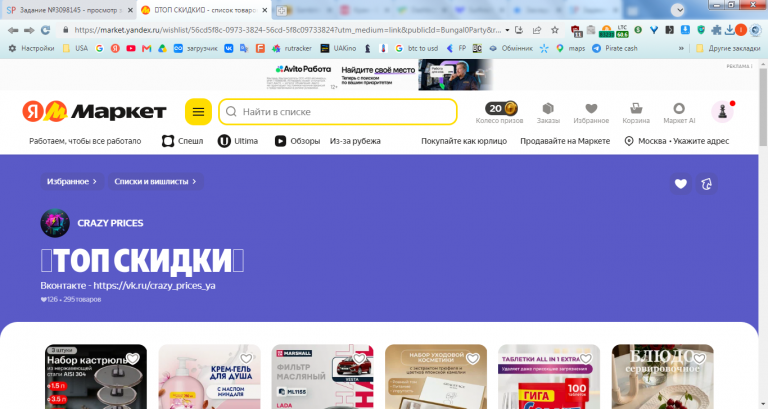Click the browser address bar URL
This screenshot has height=409, width=768.
tap(288, 30)
